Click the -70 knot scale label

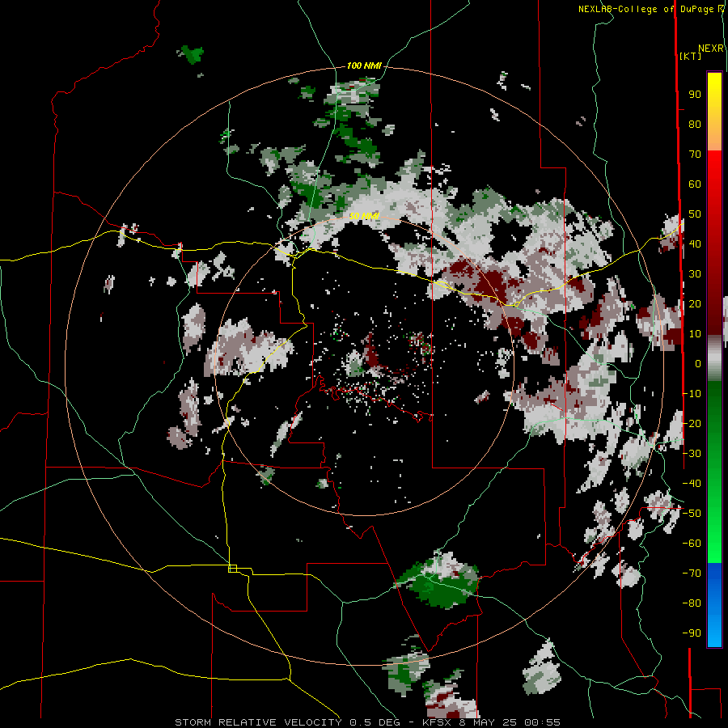[692, 574]
